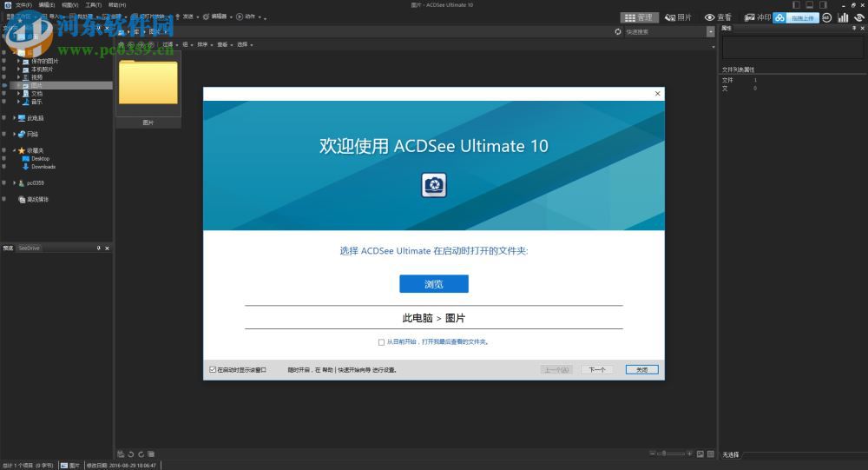Click the add-to-image-basket icon at bottom
The height and width of the screenshot is (470, 868).
(x=122, y=453)
